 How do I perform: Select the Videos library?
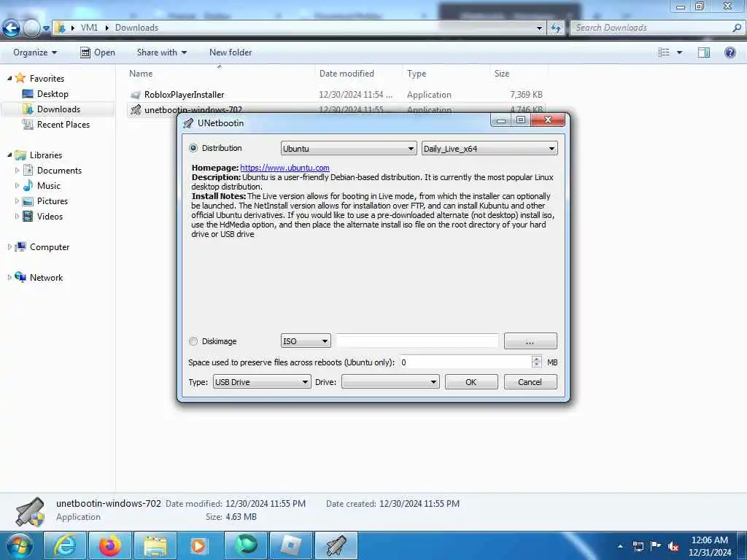coord(50,216)
